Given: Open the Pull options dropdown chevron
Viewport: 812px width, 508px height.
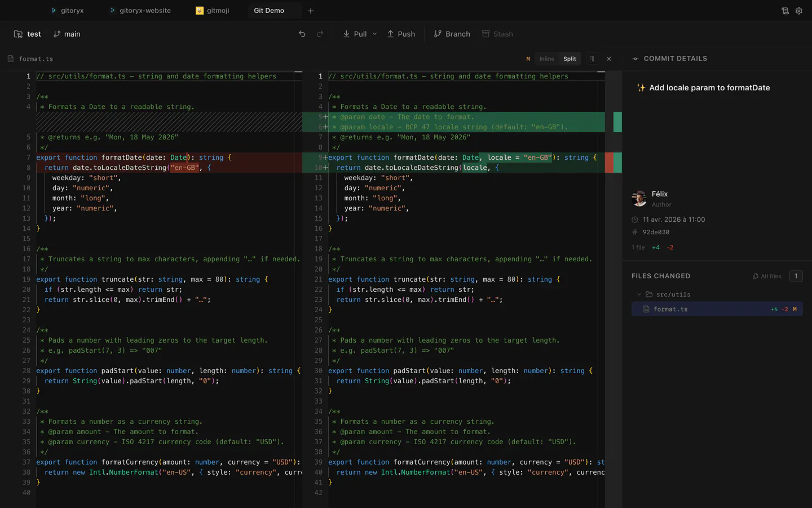Looking at the screenshot, I should pos(375,34).
